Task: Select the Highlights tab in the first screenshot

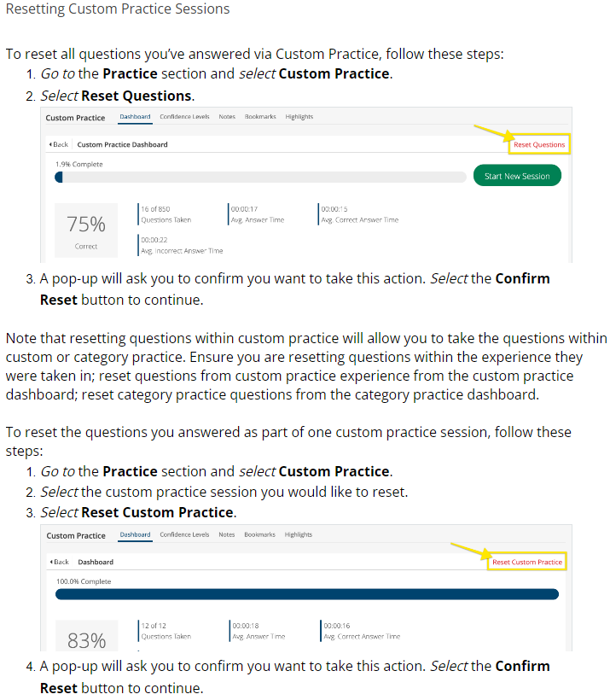Action: tap(299, 116)
